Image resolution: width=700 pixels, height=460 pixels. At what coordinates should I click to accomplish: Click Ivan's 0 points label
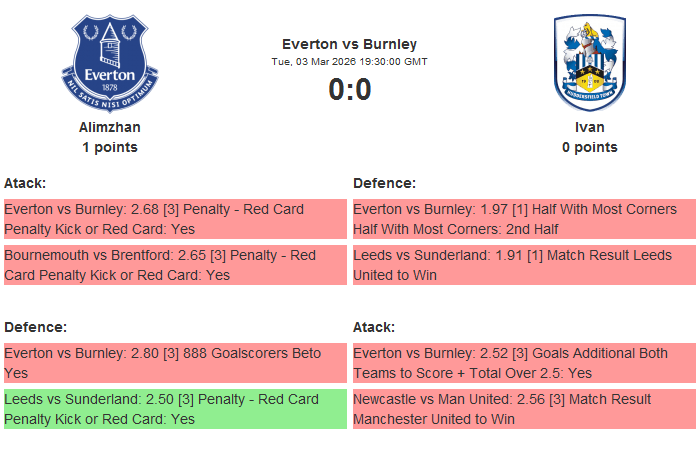coord(589,147)
